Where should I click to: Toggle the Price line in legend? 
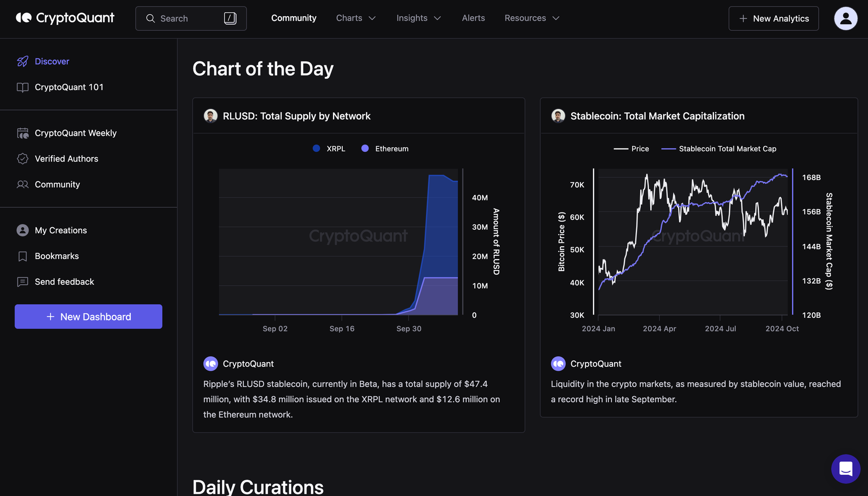(631, 149)
